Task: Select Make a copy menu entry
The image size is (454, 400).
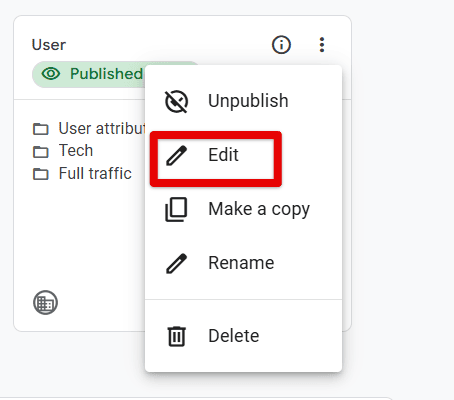Action: click(x=243, y=209)
